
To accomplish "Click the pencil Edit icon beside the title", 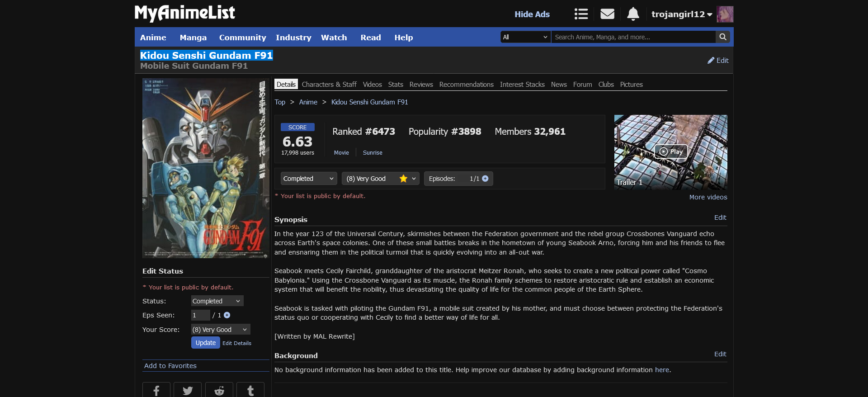I will point(718,61).
